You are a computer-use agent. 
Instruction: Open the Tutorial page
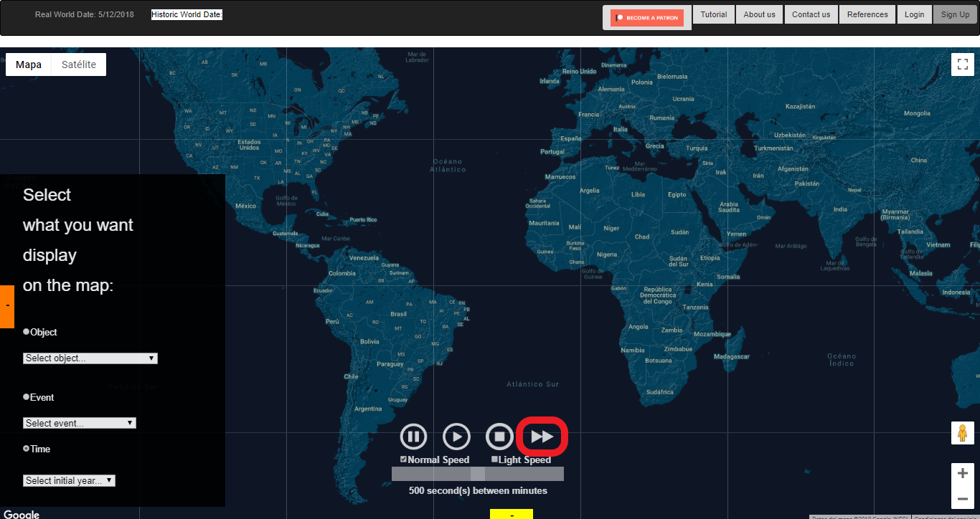click(x=714, y=14)
